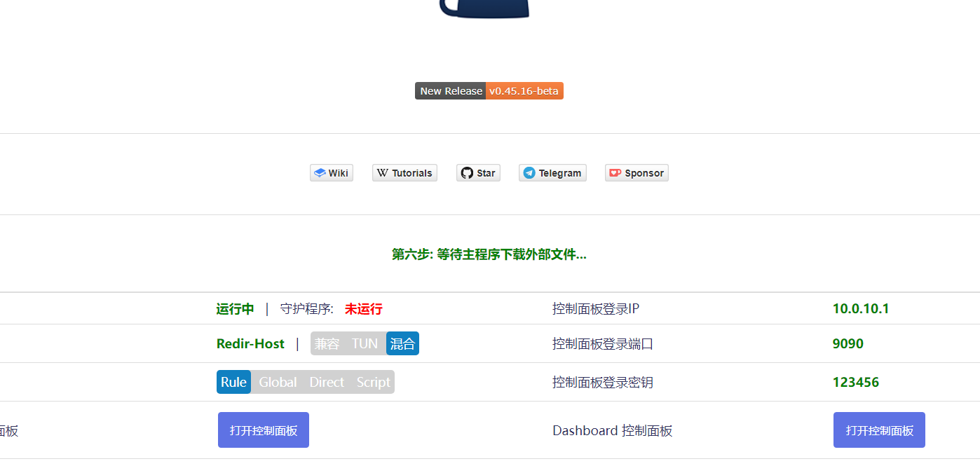This screenshot has width=980, height=466.
Task: Click the left 打开控制面板 button
Action: pos(263,430)
